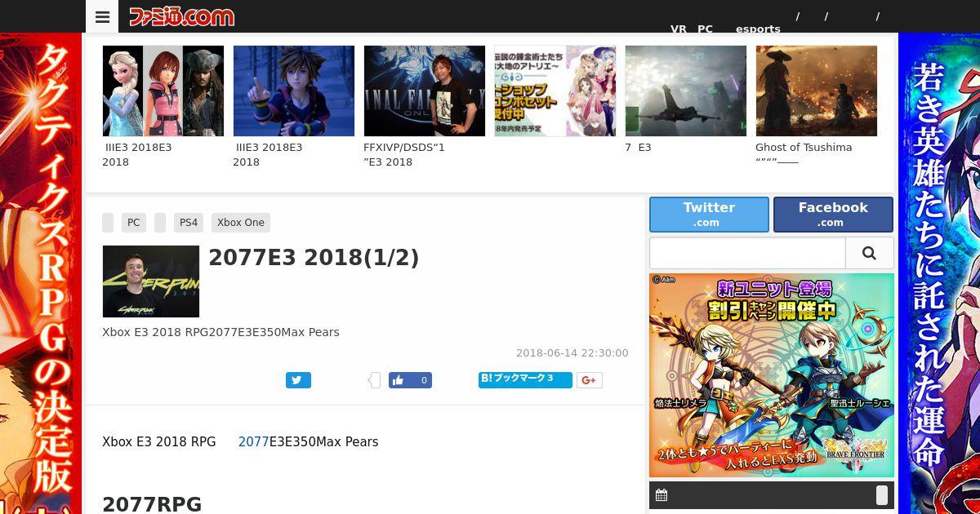Viewport: 980px width, 514px height.
Task: Open the hamburger menu icon
Action: 102,16
